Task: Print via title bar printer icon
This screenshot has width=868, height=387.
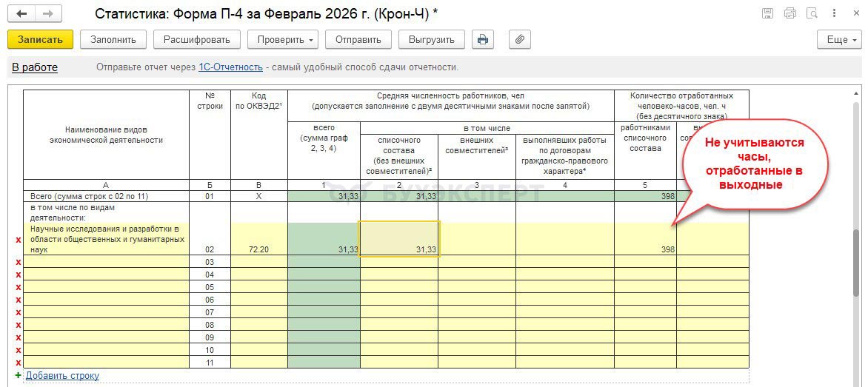Action: pos(790,13)
